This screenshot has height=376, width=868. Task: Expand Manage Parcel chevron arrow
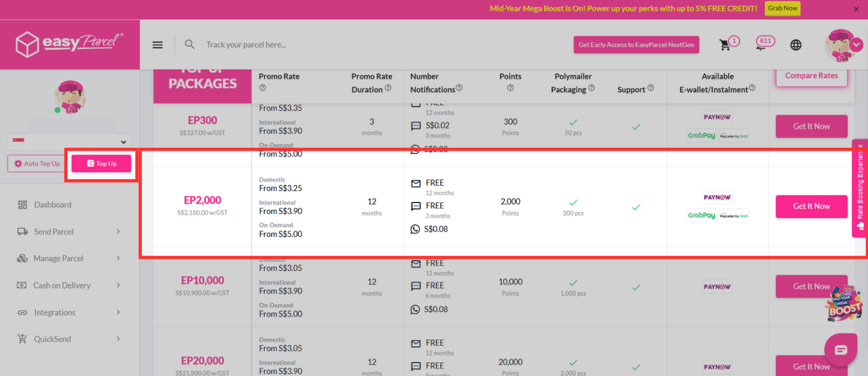(x=118, y=258)
